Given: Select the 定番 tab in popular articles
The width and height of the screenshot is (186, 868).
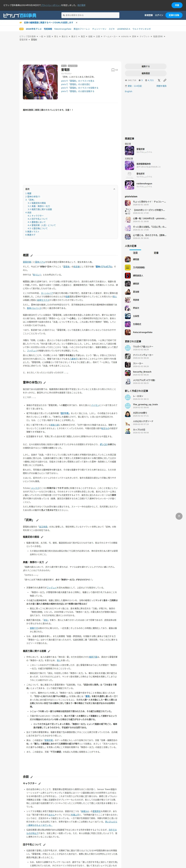Looking at the screenshot, I should pos(156,253).
